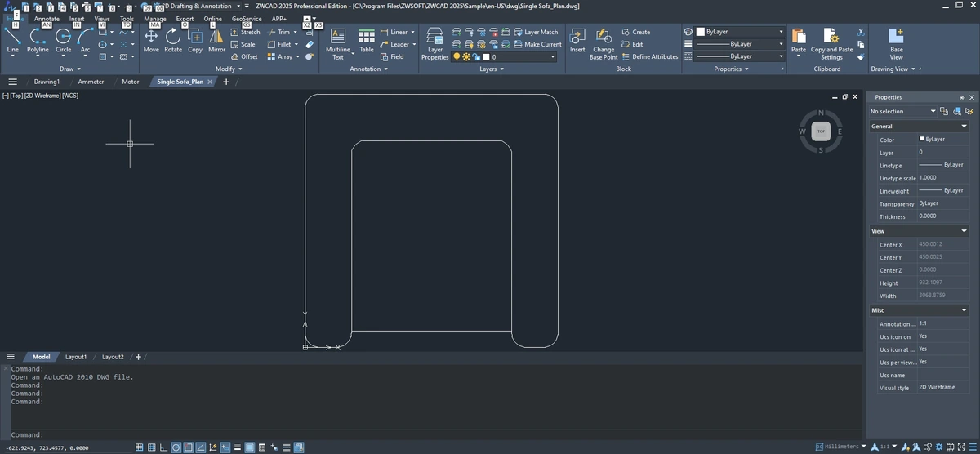Toggle polar tracking in status bar
The image size is (980, 454).
point(176,447)
